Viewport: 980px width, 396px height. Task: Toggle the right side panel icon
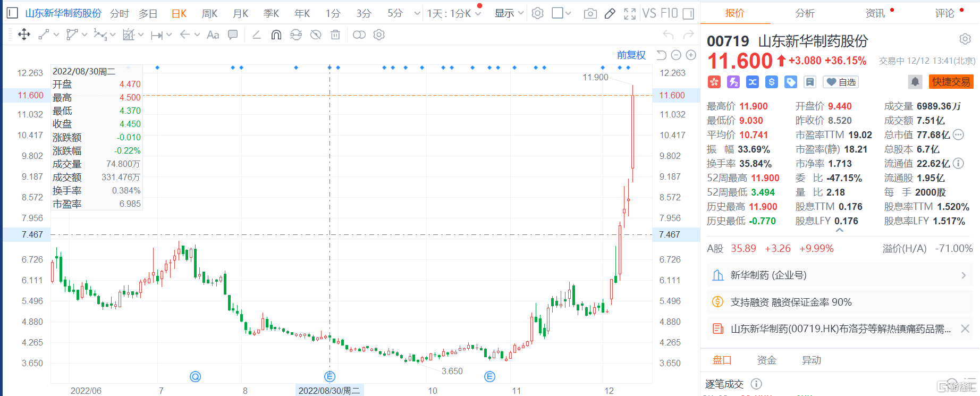[x=688, y=14]
